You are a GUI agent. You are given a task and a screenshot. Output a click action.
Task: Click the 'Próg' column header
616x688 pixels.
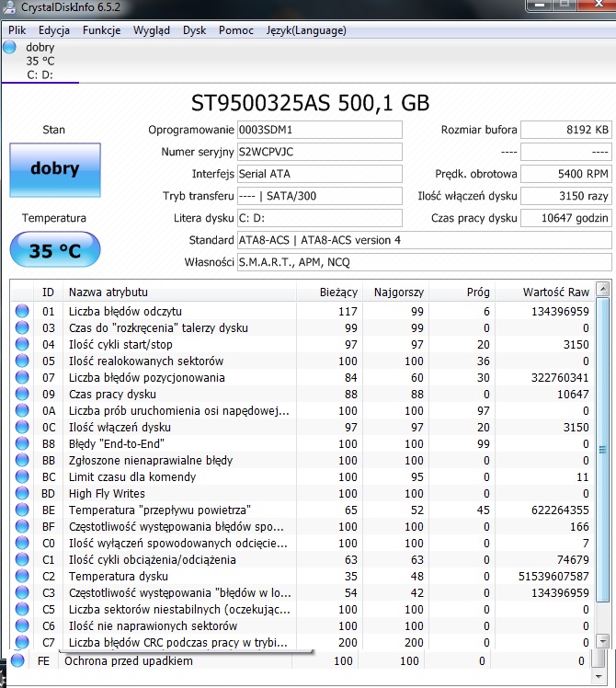[x=462, y=292]
